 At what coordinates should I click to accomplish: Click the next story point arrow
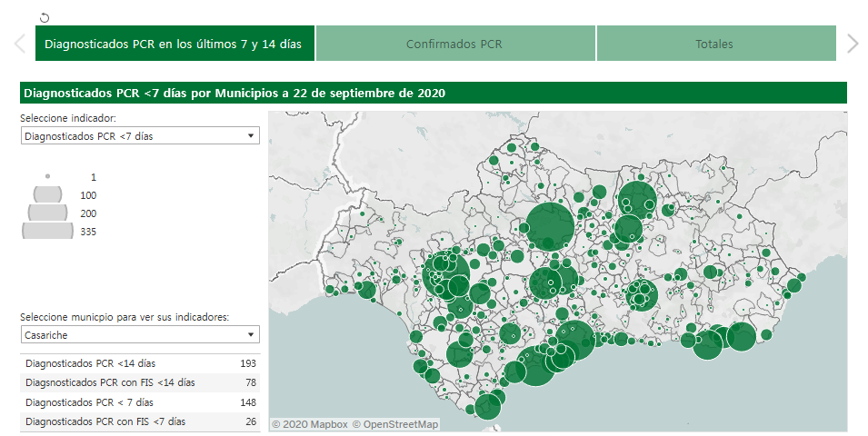point(852,44)
